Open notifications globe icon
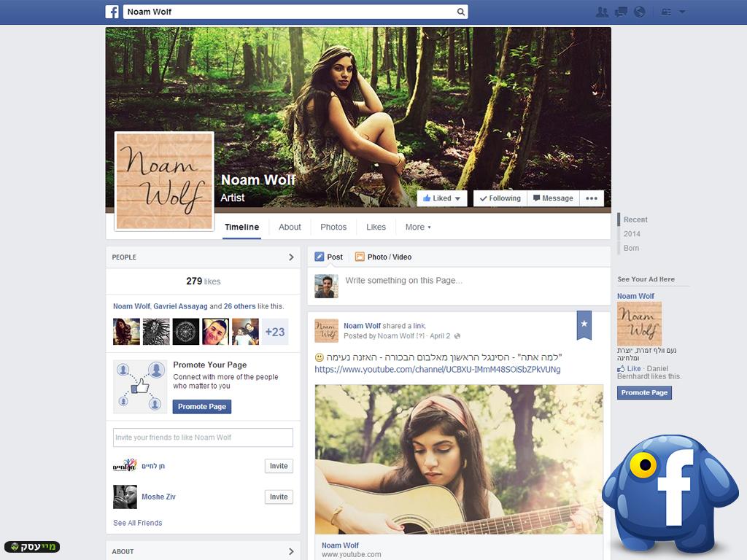Image resolution: width=747 pixels, height=560 pixels. pyautogui.click(x=639, y=12)
